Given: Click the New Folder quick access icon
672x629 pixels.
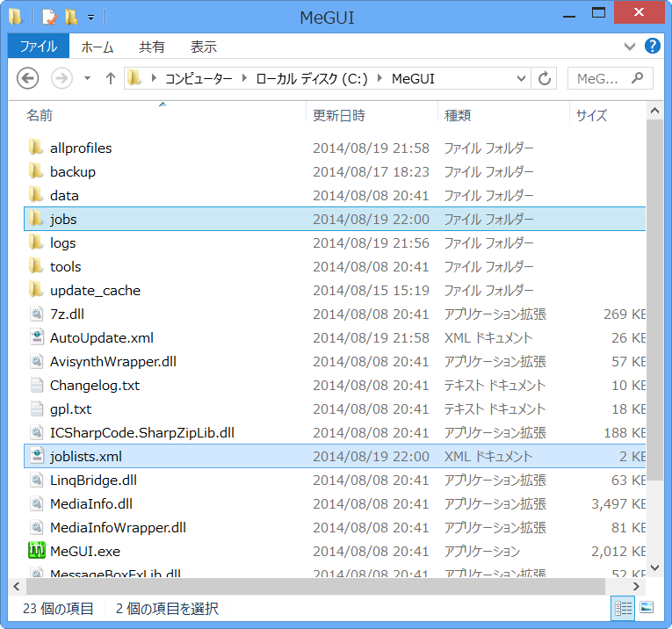Looking at the screenshot, I should [x=71, y=18].
